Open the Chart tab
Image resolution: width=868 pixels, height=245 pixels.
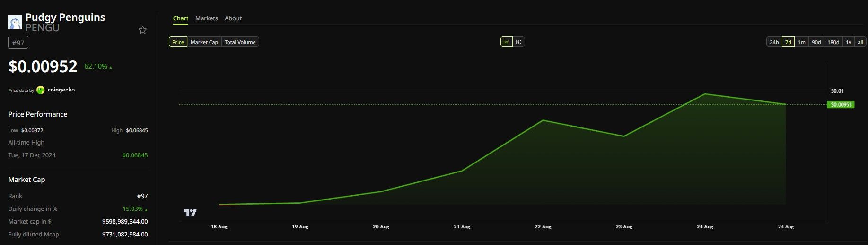[x=181, y=18]
